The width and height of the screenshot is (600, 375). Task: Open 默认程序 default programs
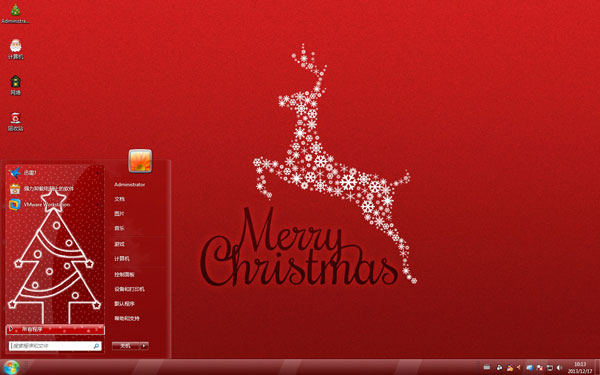[124, 304]
